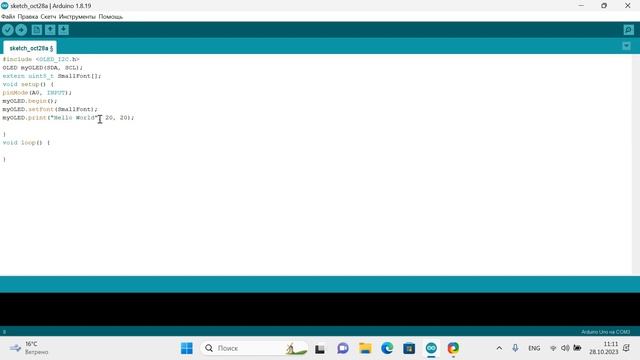This screenshot has height=360, width=640.
Task: Open File Explorer from the taskbar
Action: coord(365,348)
